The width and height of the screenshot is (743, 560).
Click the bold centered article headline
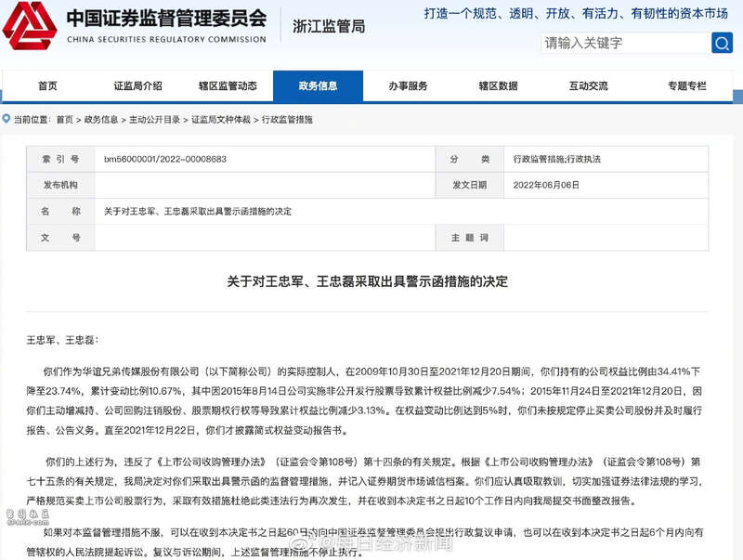tap(367, 281)
